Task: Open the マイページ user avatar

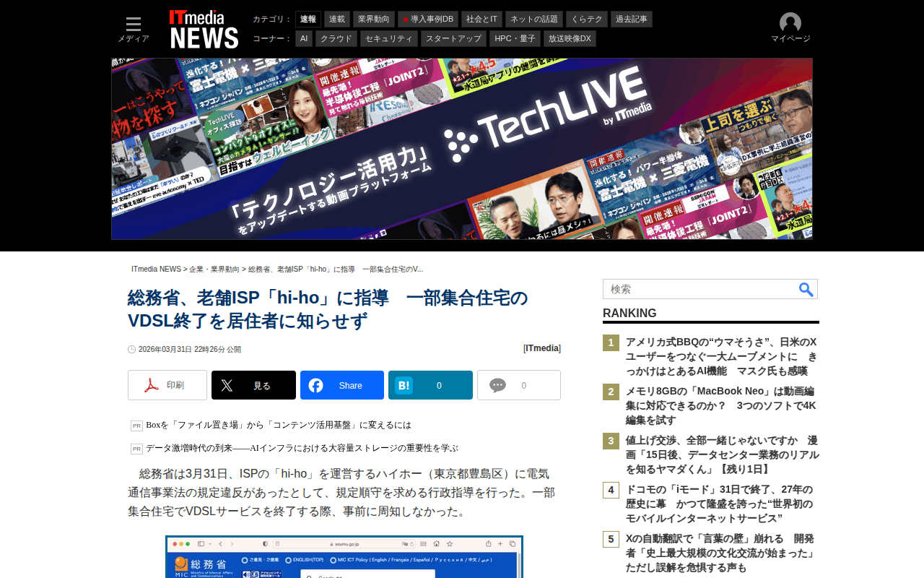Action: tap(790, 28)
